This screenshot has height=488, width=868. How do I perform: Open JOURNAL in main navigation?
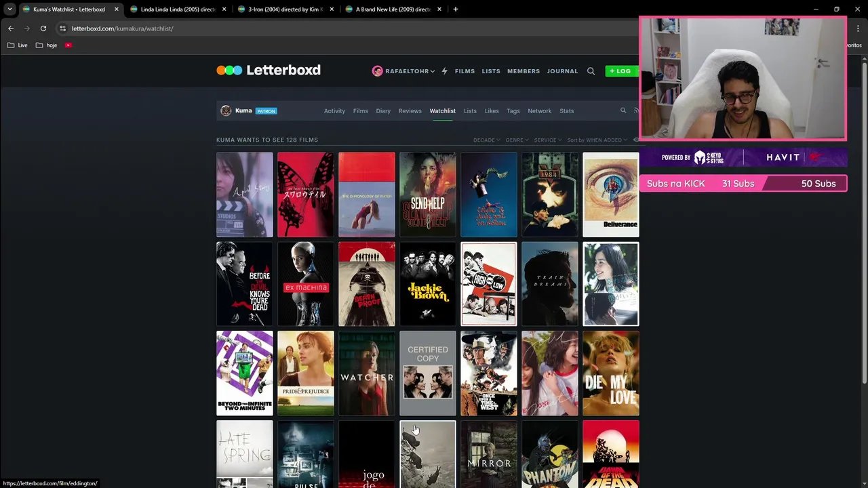tap(562, 71)
